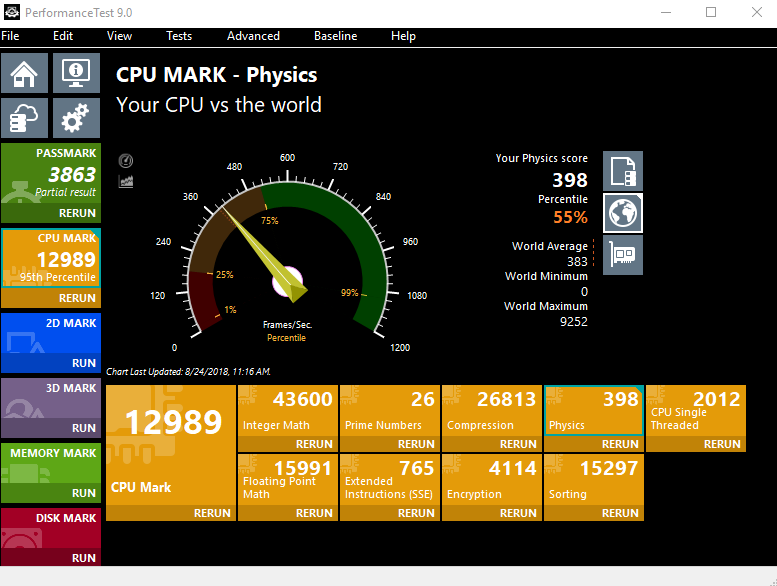Click the World Average 383 value

click(577, 262)
